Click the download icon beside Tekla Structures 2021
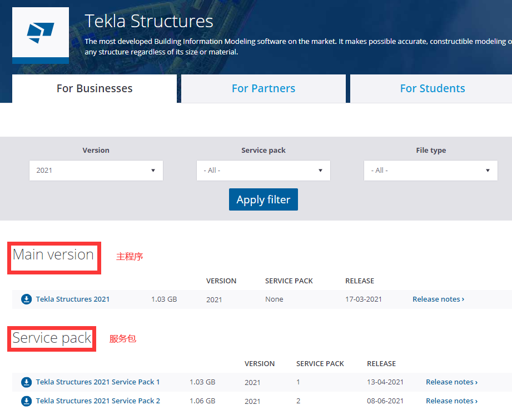The height and width of the screenshot is (420, 512). [x=26, y=299]
